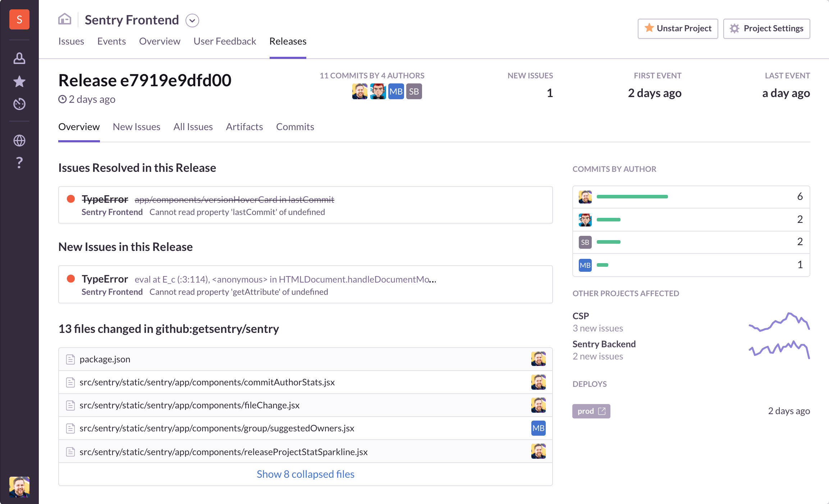Show 8 collapsed files

(x=305, y=474)
